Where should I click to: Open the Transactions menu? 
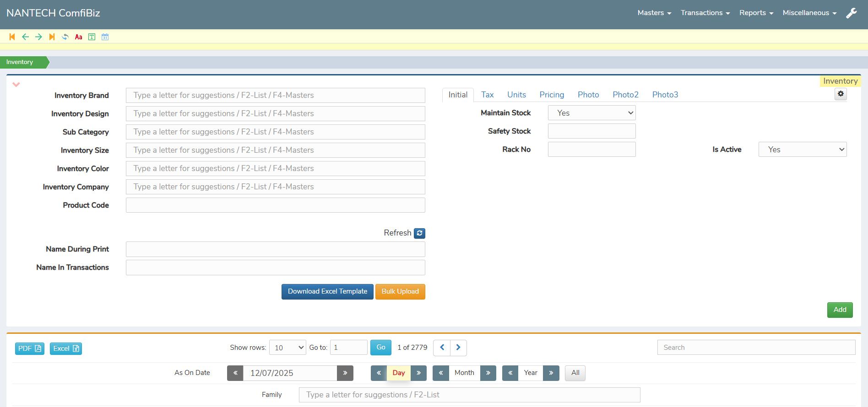pyautogui.click(x=705, y=13)
